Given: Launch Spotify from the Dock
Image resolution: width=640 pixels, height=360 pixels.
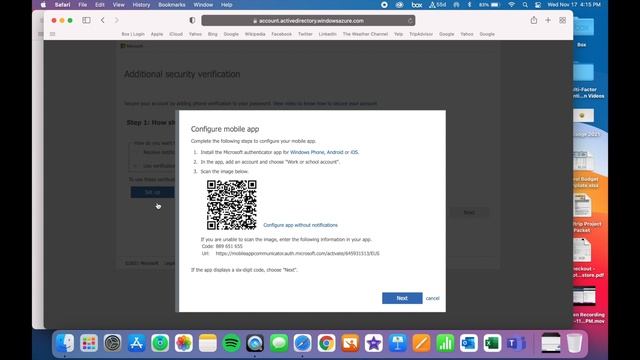Looking at the screenshot, I should pyautogui.click(x=231, y=343).
